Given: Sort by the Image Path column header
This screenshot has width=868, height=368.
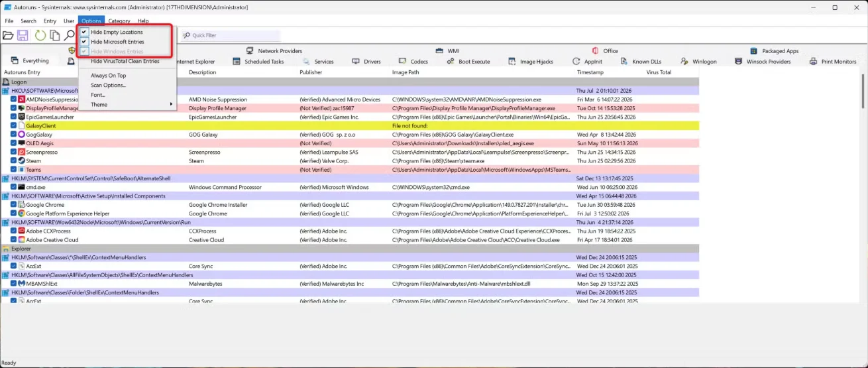Looking at the screenshot, I should (x=406, y=72).
